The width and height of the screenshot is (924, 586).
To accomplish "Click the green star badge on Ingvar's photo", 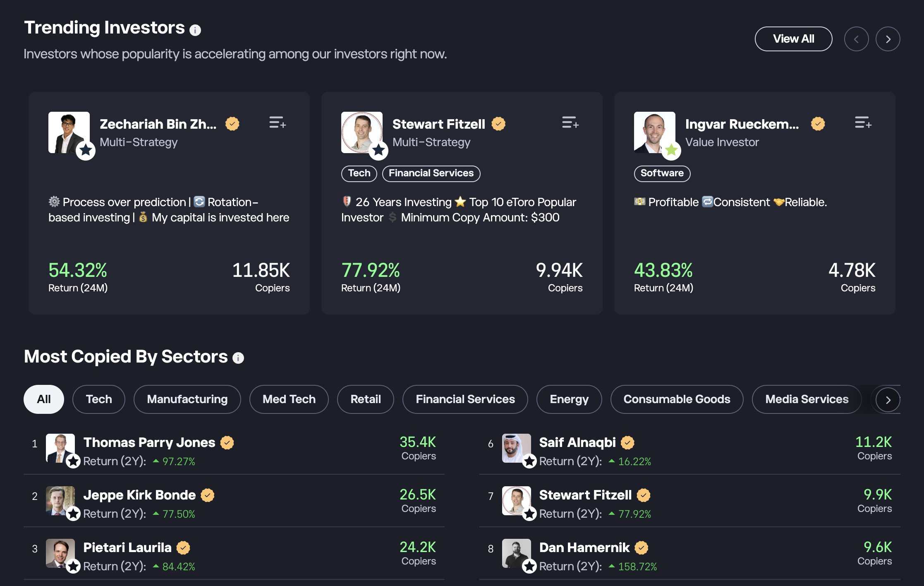I will click(671, 151).
